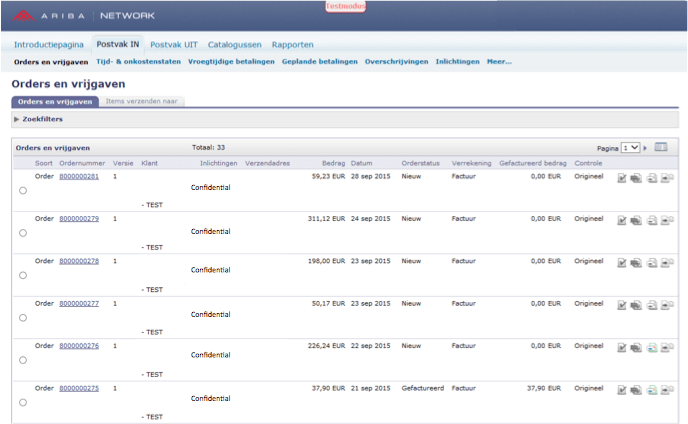Click the Bedrag column header
This screenshot has width=688, height=424.
click(x=333, y=163)
